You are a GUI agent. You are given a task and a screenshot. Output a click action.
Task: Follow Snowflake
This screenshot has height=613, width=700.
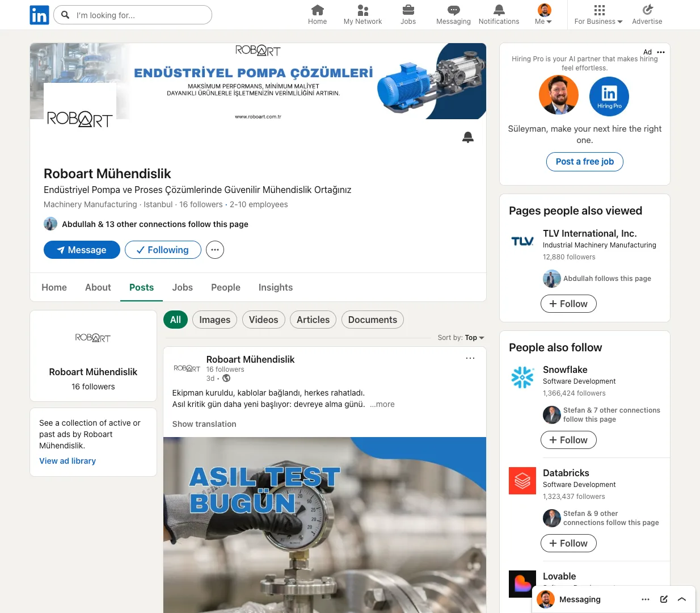[x=568, y=440]
